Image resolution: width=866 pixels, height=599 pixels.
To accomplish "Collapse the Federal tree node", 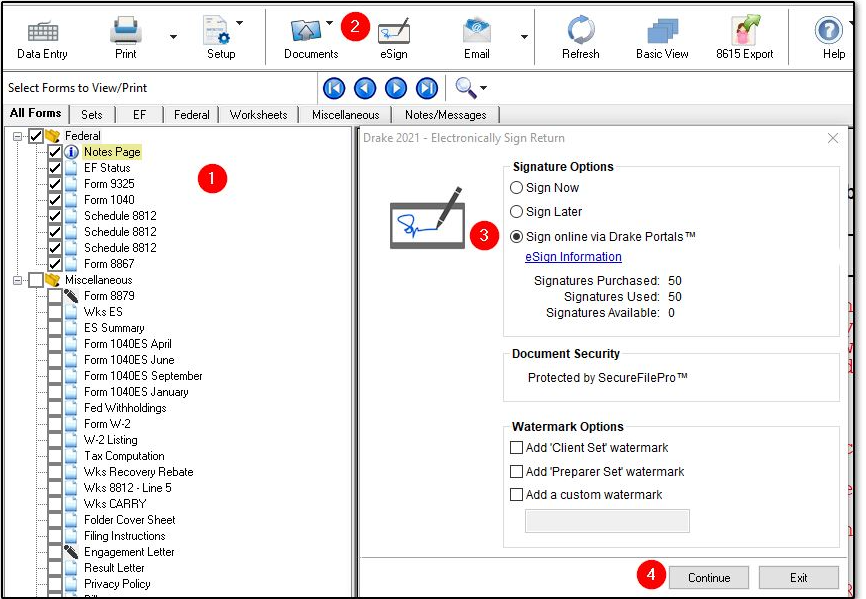I will coord(17,136).
